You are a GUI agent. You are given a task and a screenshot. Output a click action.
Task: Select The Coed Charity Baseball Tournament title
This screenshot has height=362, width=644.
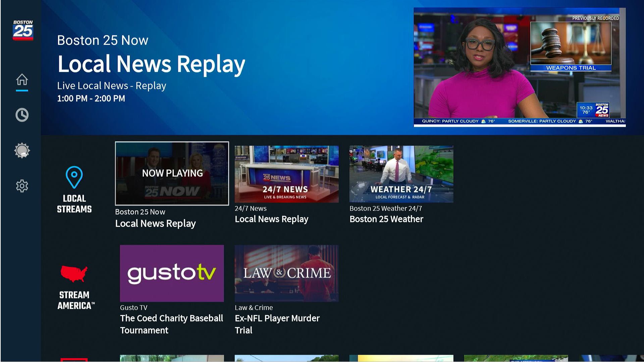pos(171,324)
